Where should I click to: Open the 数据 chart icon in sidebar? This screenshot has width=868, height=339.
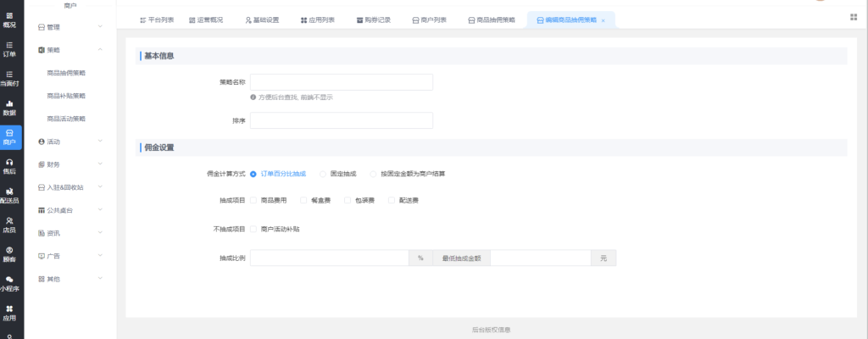pos(11,108)
